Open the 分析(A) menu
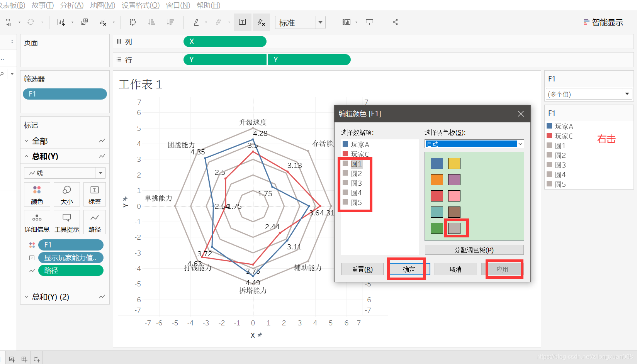The image size is (637, 364). coord(72,5)
